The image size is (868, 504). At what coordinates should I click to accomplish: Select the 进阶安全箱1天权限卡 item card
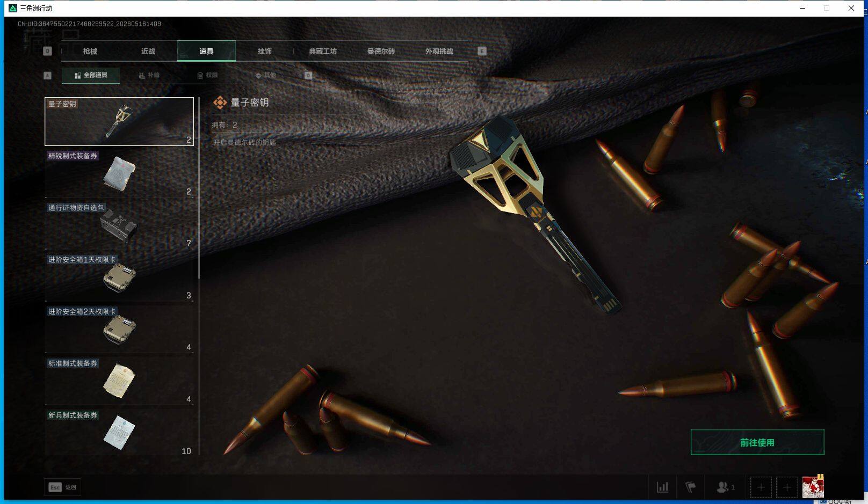119,277
